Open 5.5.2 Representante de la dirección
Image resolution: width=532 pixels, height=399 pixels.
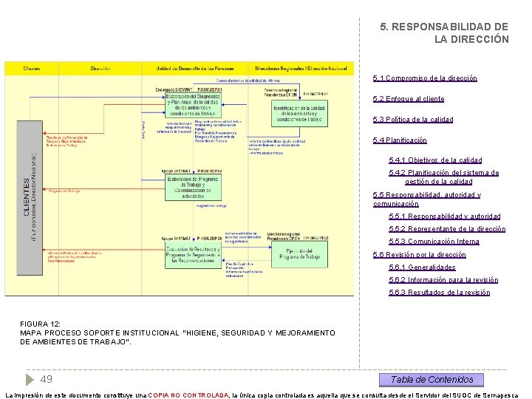click(x=447, y=229)
